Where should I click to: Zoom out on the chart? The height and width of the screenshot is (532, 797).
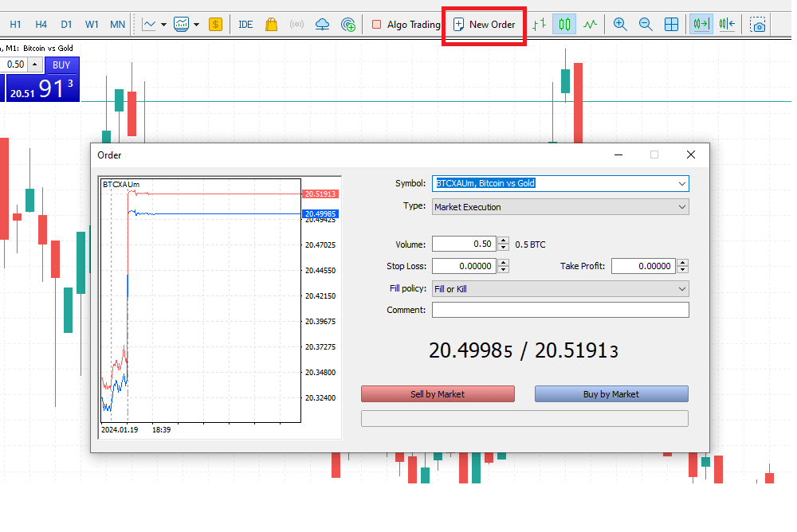[x=646, y=24]
